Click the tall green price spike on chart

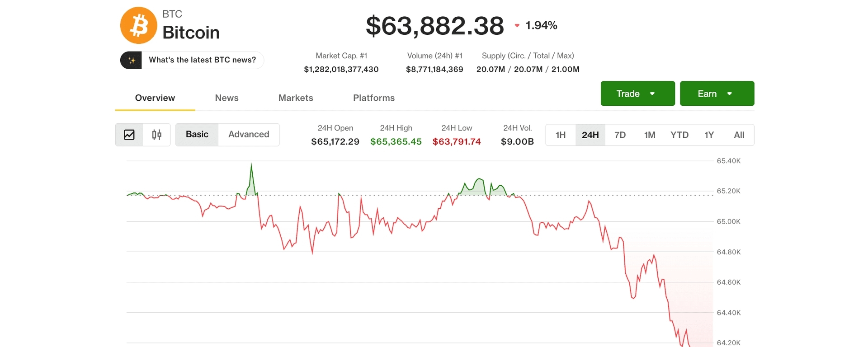[251, 179]
